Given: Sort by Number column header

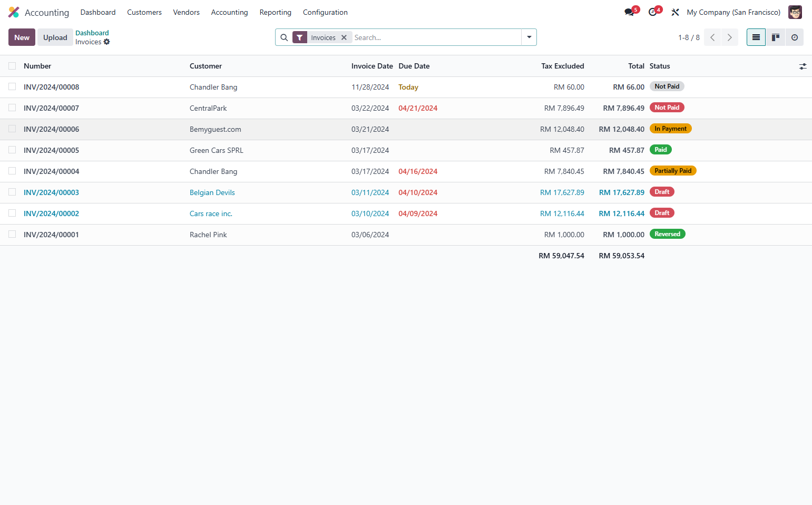Looking at the screenshot, I should 37,66.
